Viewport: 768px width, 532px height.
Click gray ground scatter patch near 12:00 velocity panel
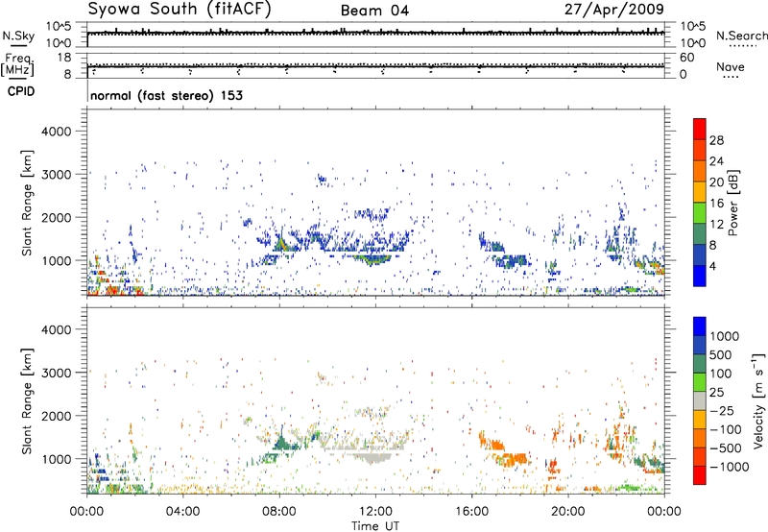click(x=372, y=457)
